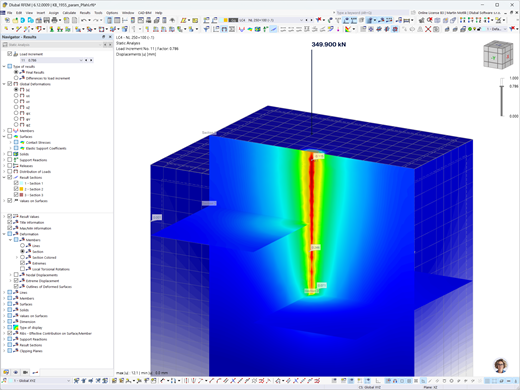Click the open file folder icon
The image size is (520, 390).
[x=15, y=20]
